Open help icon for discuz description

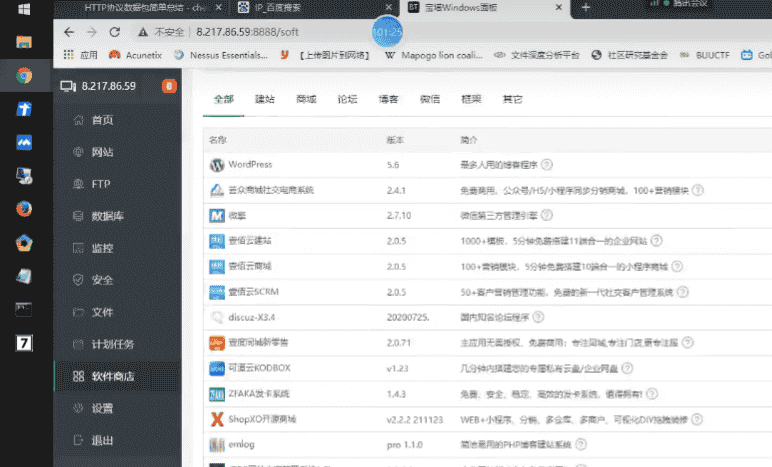538,317
